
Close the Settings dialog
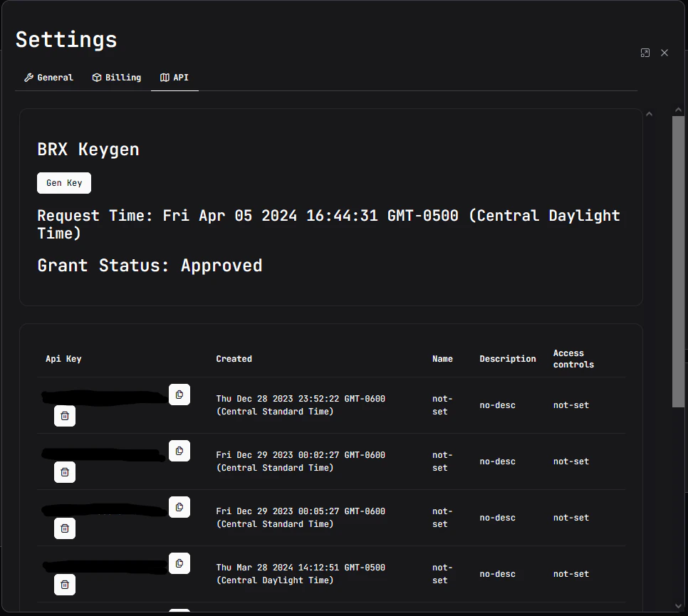pyautogui.click(x=664, y=53)
